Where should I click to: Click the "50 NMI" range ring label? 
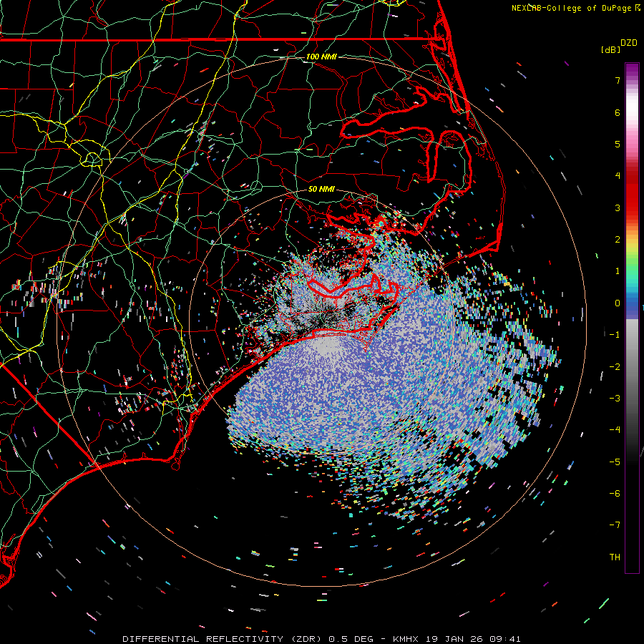(321, 189)
